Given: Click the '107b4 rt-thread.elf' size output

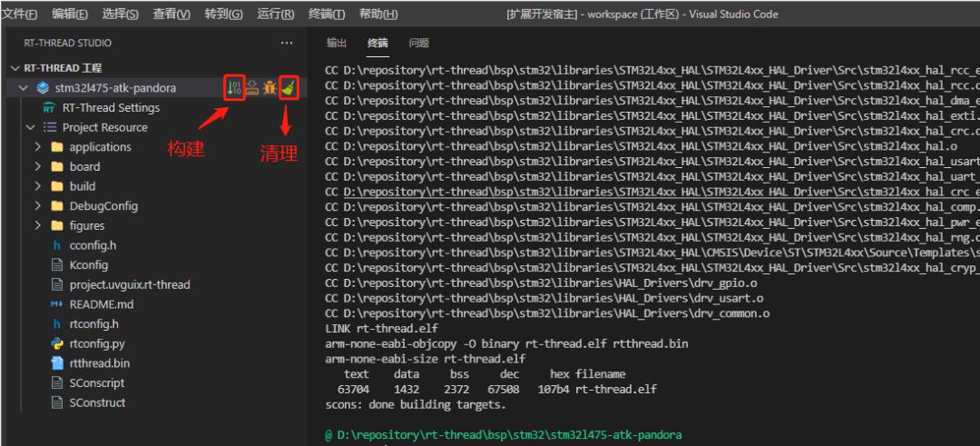Looking at the screenshot, I should 597,389.
